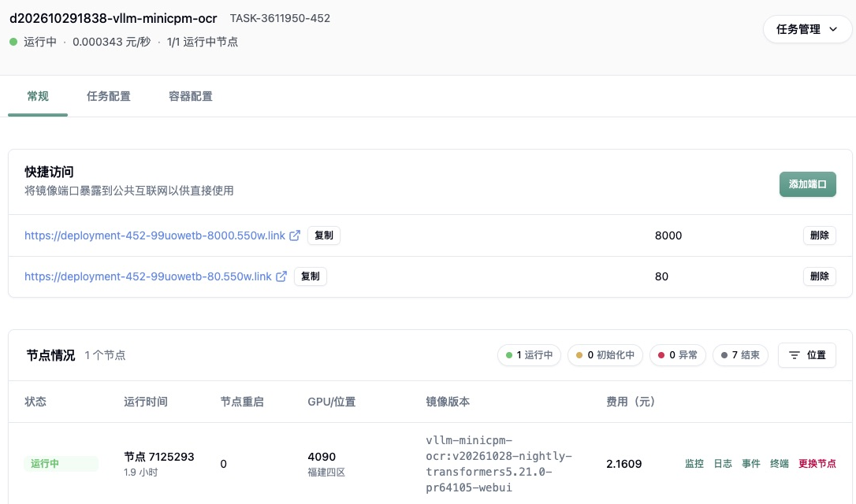Click the 运行中 status badge in node row

61,464
